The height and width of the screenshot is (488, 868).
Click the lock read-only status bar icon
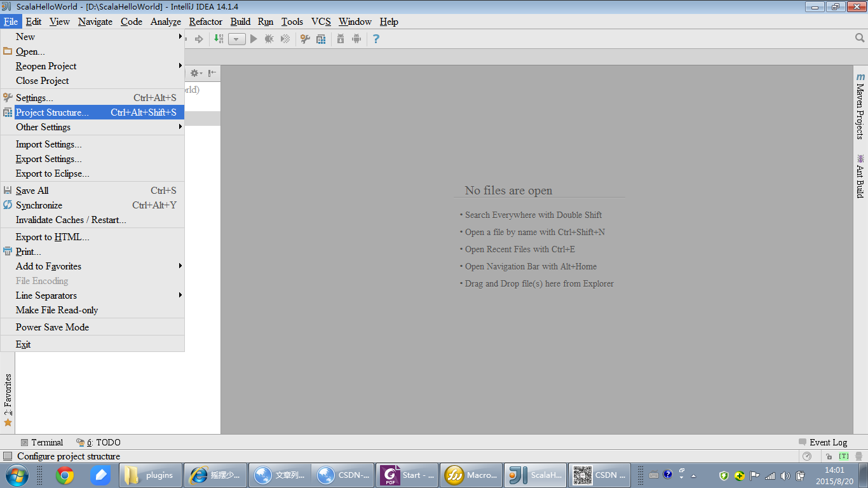pyautogui.click(x=829, y=456)
